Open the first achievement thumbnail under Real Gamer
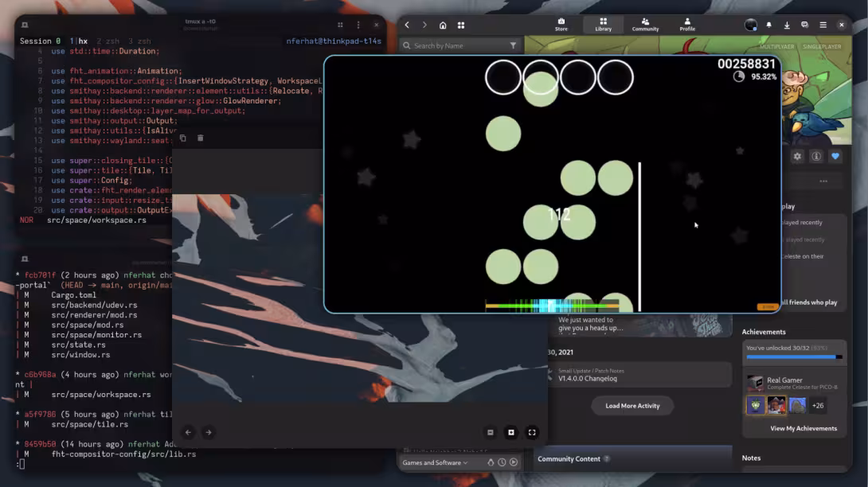This screenshot has width=868, height=487. [756, 405]
